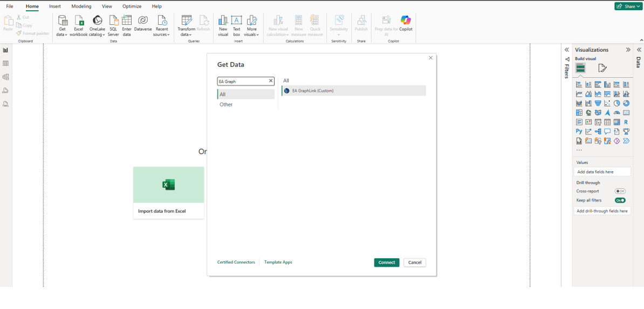Open the Copilot icon in ribbon
The image size is (644, 309).
[406, 21]
